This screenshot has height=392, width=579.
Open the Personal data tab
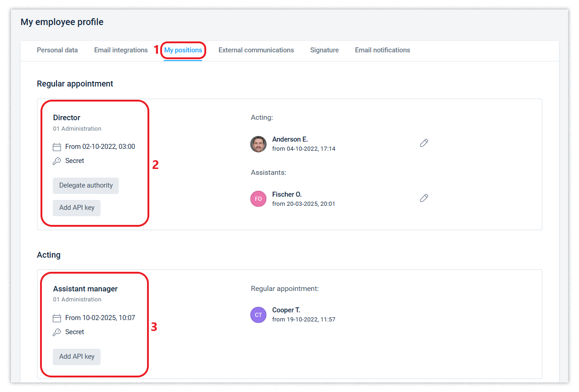57,50
